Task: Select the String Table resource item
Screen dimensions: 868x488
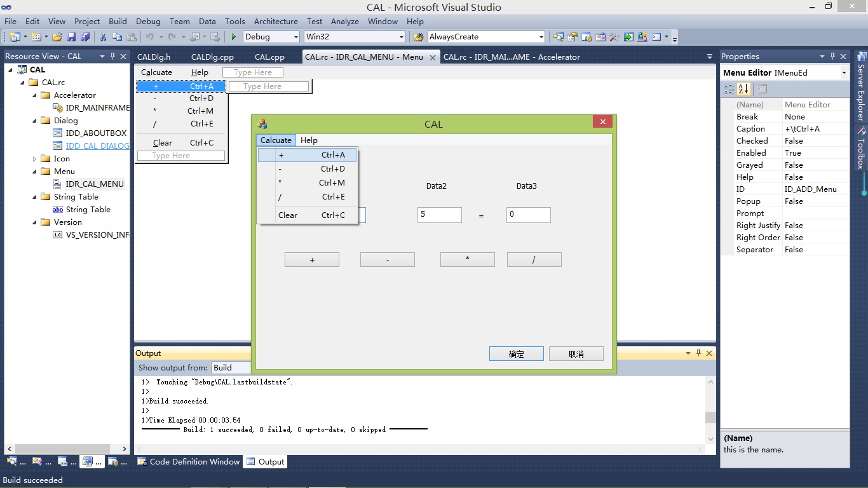Action: (88, 210)
